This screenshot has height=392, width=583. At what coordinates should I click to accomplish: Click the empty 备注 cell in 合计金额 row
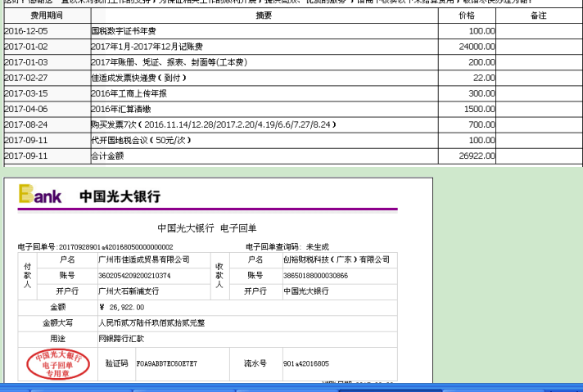pyautogui.click(x=539, y=156)
